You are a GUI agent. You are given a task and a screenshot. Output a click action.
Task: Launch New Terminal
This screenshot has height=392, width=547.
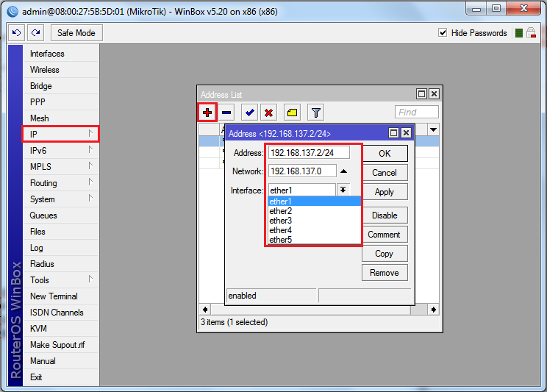coord(61,296)
